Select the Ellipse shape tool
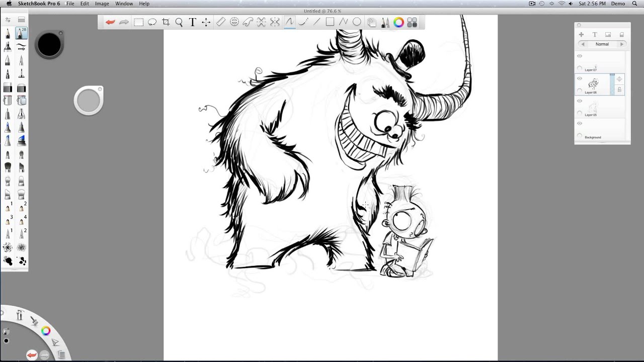Image resolution: width=644 pixels, height=362 pixels. [357, 22]
